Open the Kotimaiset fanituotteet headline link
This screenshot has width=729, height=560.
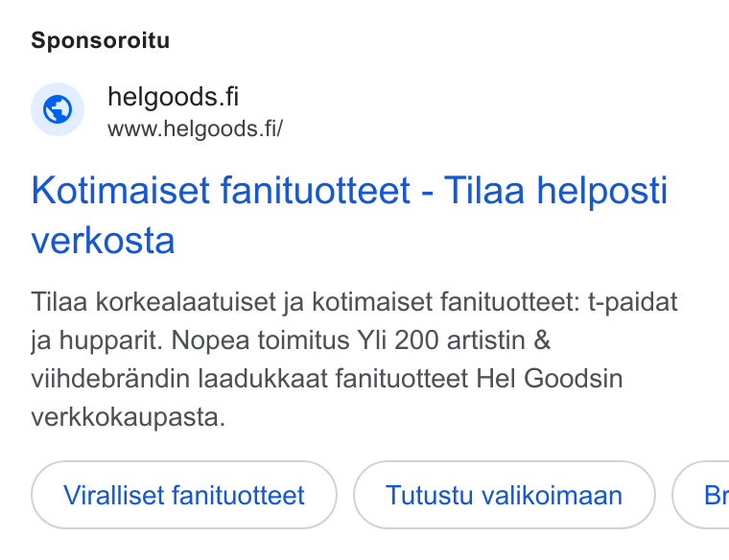click(349, 215)
